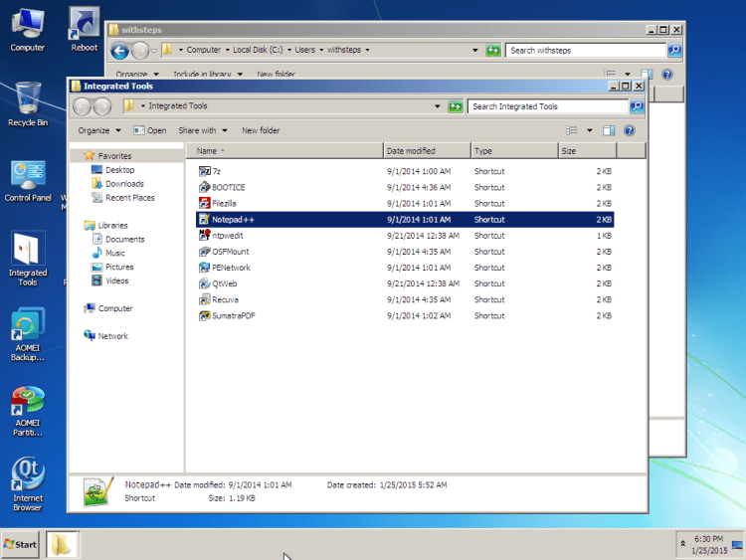
Task: Open the Pictures library
Action: [x=119, y=267]
